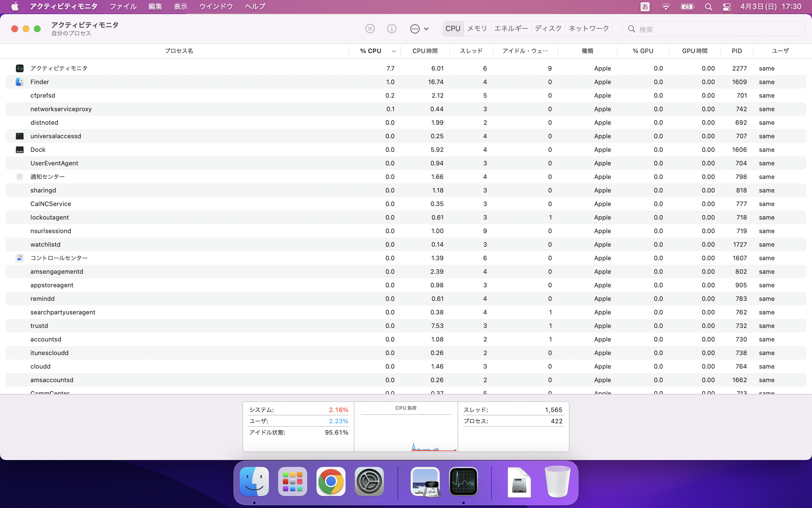The width and height of the screenshot is (812, 508).
Task: Open the disk image file in the Dock
Action: point(519,482)
